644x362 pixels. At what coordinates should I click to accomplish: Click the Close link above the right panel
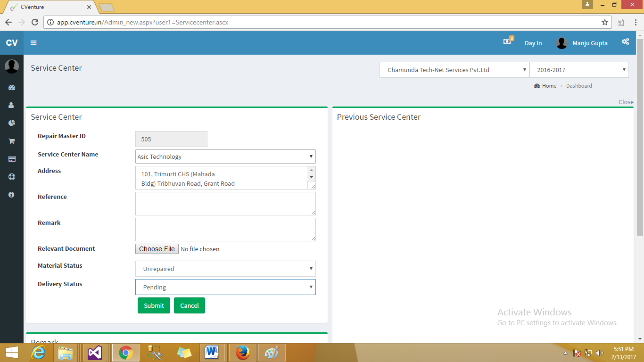point(626,102)
